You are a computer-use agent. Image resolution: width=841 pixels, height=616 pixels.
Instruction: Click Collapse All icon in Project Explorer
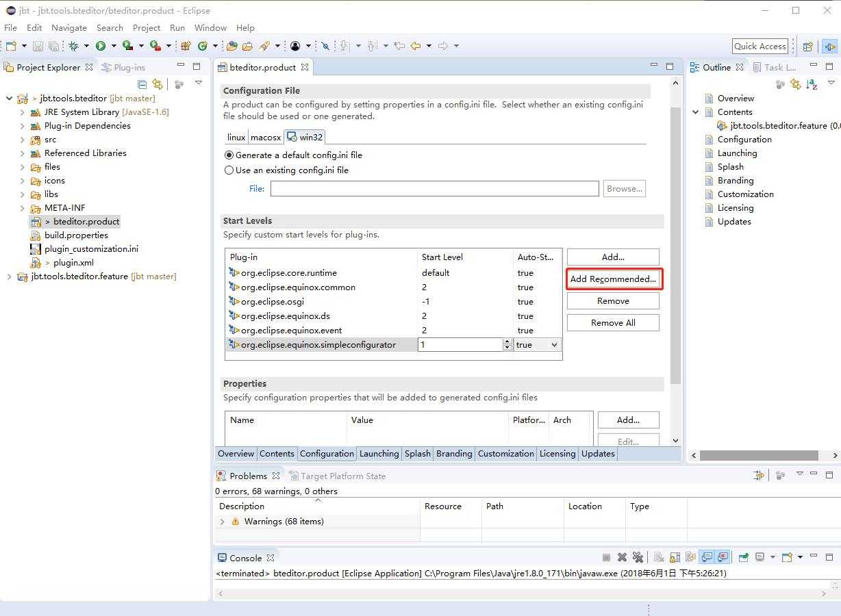(142, 84)
